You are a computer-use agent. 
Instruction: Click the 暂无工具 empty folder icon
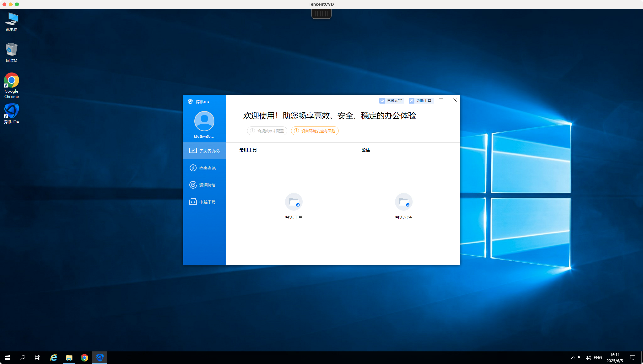click(294, 202)
